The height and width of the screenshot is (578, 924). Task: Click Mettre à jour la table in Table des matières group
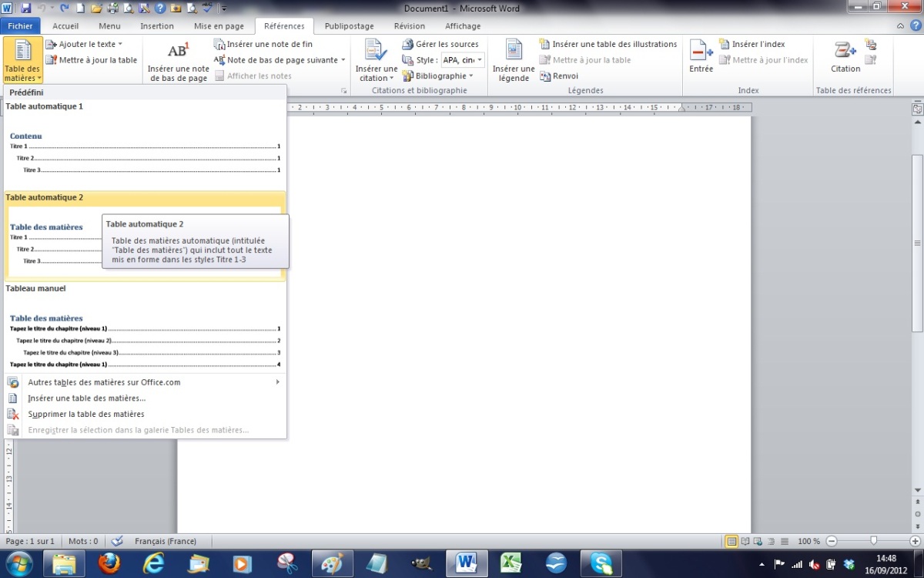(x=92, y=60)
